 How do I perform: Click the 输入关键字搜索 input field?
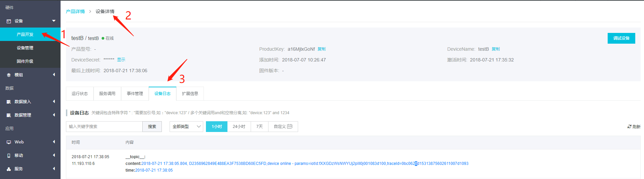[x=104, y=127]
